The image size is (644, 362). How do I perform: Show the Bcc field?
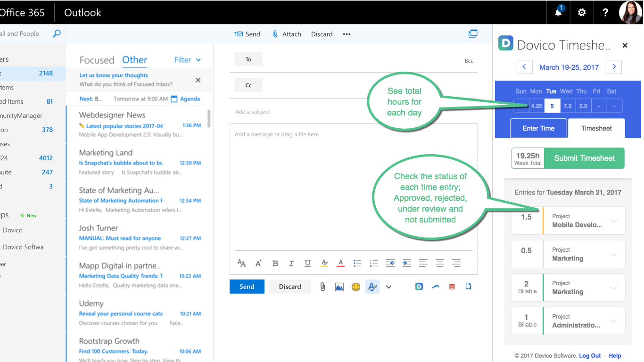click(x=469, y=61)
